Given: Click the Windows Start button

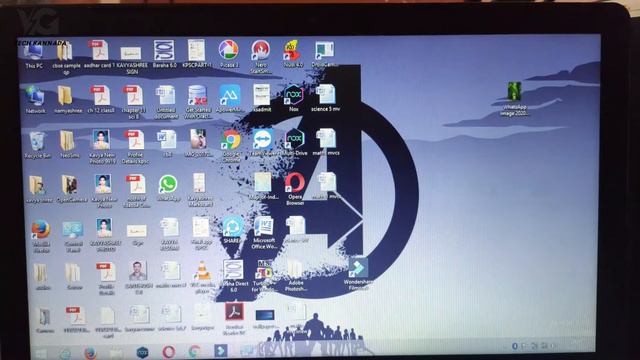Looking at the screenshot, I should (x=41, y=353).
